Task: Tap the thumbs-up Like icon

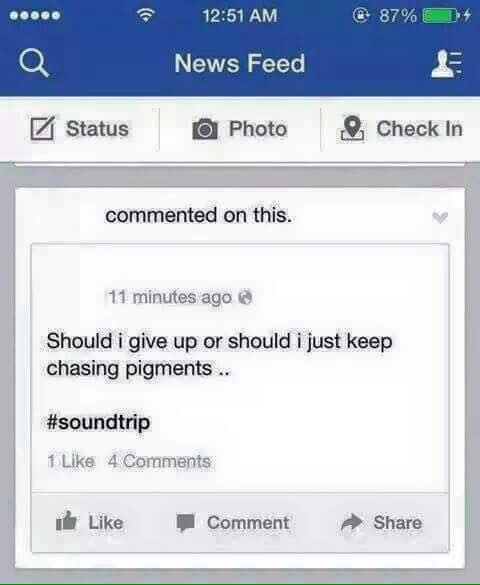Action: (66, 521)
